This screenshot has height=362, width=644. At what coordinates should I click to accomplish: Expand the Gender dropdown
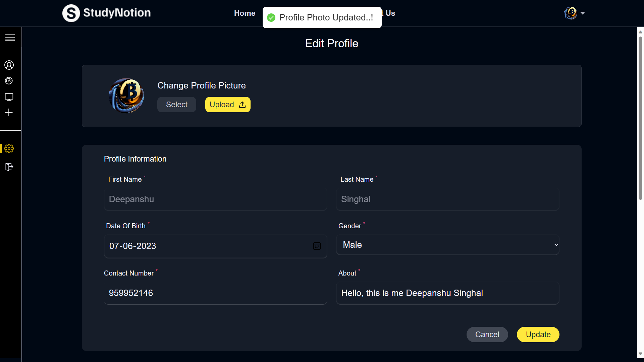(447, 245)
